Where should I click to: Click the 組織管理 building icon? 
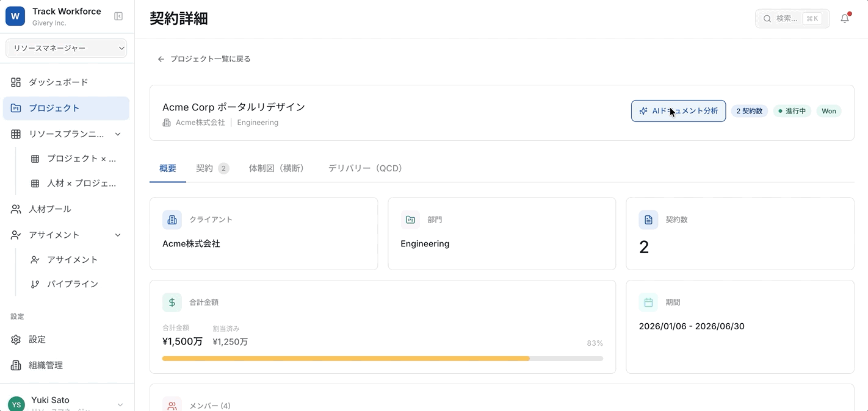(16, 365)
